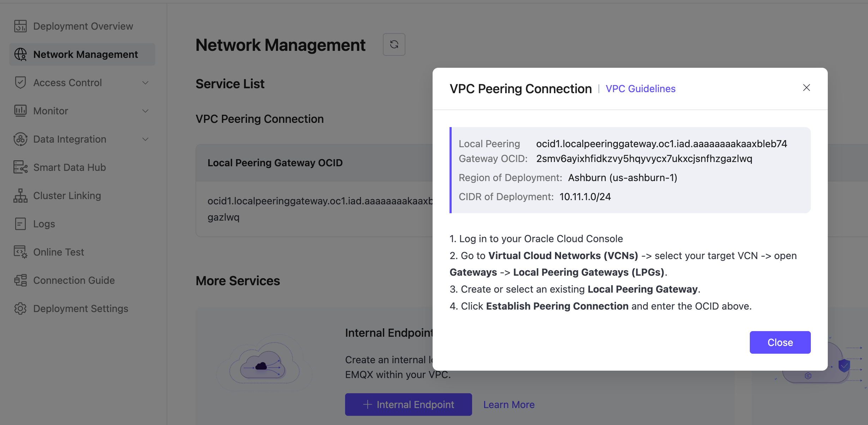Click the Deployment Settings gear icon
The width and height of the screenshot is (868, 425).
[20, 309]
